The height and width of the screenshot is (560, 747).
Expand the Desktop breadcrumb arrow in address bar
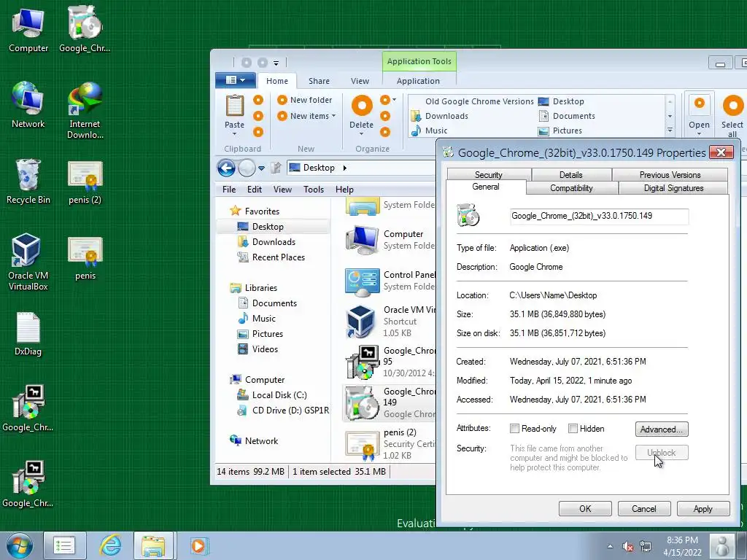click(344, 168)
